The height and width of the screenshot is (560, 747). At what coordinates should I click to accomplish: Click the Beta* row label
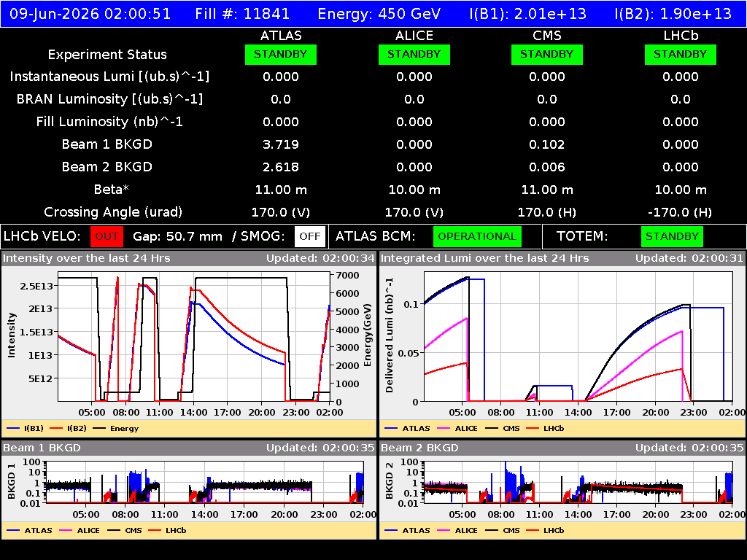112,190
